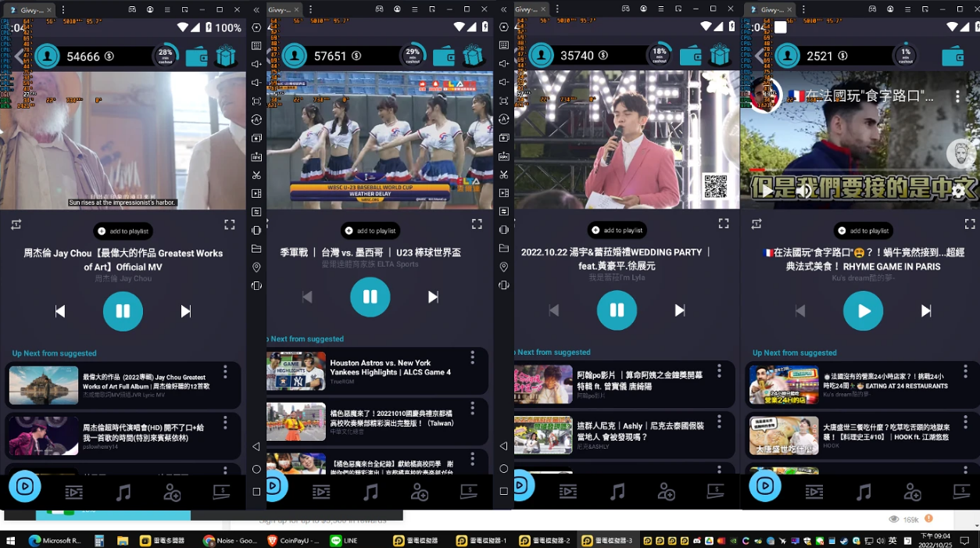Click volume down in Jay Chou emulator sidebar
This screenshot has height=548, width=980.
tap(256, 83)
